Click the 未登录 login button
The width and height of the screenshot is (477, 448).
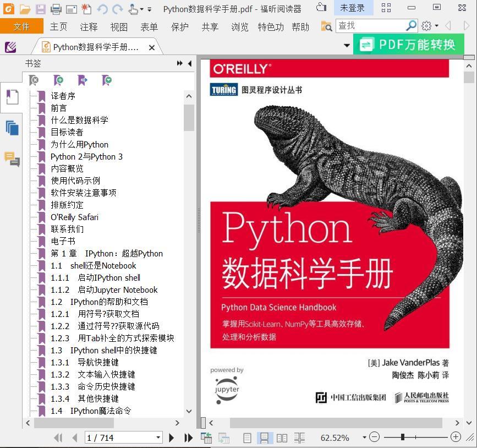tap(353, 8)
